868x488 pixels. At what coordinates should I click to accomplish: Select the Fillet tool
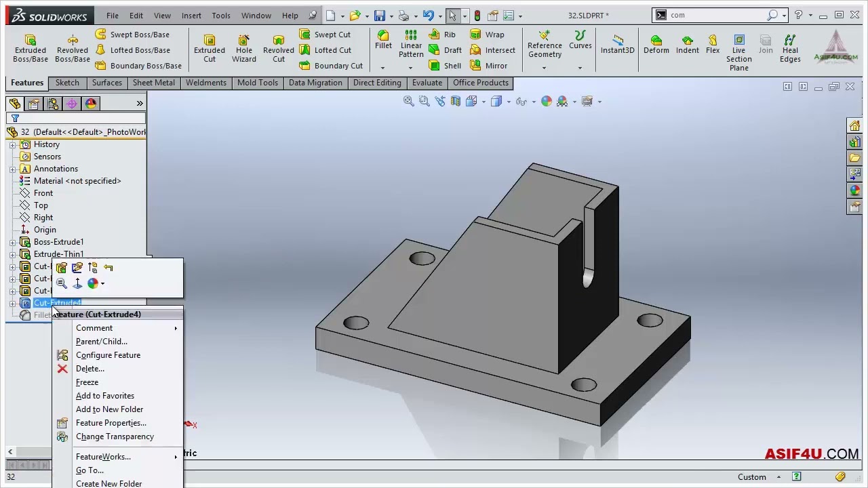point(383,40)
